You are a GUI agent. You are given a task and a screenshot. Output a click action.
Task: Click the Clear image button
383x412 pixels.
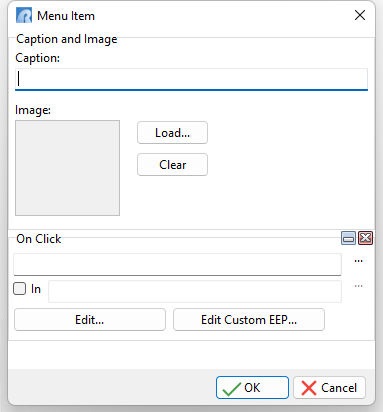pyautogui.click(x=172, y=165)
